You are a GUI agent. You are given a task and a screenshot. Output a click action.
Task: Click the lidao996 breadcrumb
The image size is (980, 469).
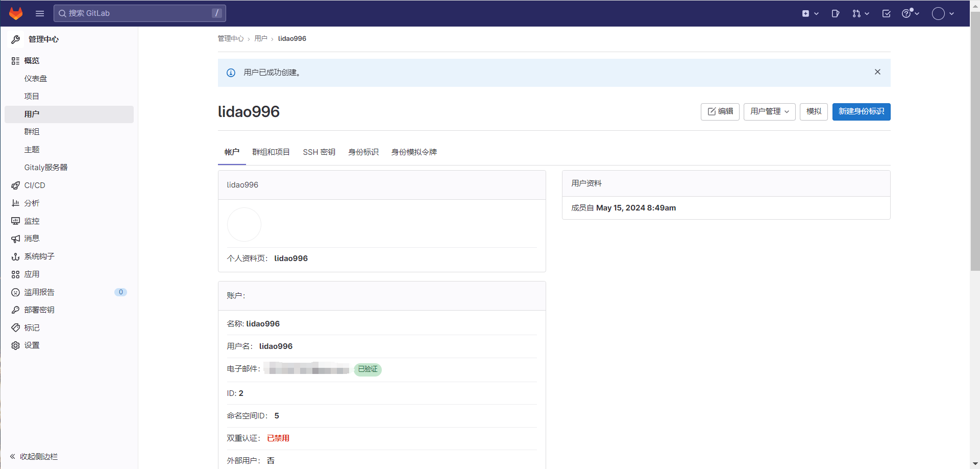tap(292, 39)
